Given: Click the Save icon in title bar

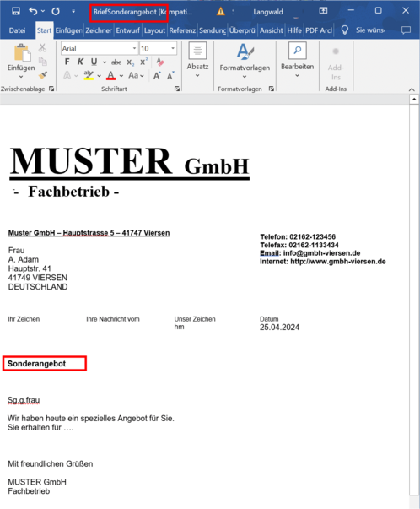Looking at the screenshot, I should pyautogui.click(x=15, y=11).
